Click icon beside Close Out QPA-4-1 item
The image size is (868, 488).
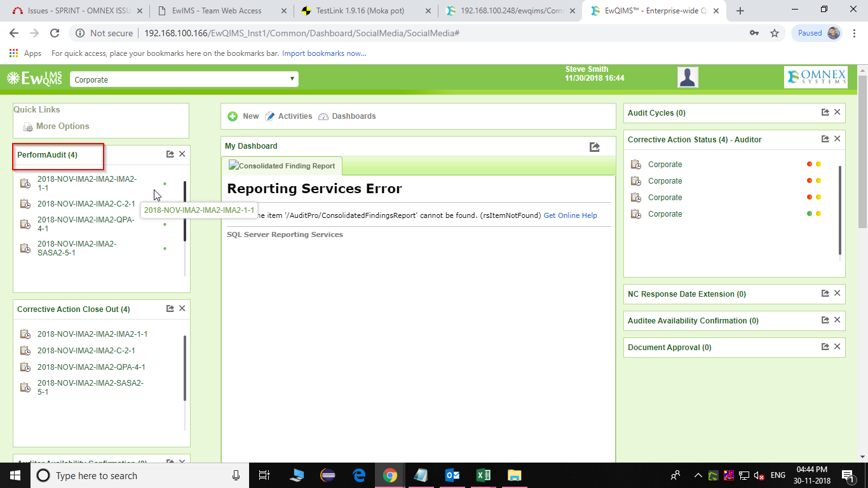click(25, 367)
